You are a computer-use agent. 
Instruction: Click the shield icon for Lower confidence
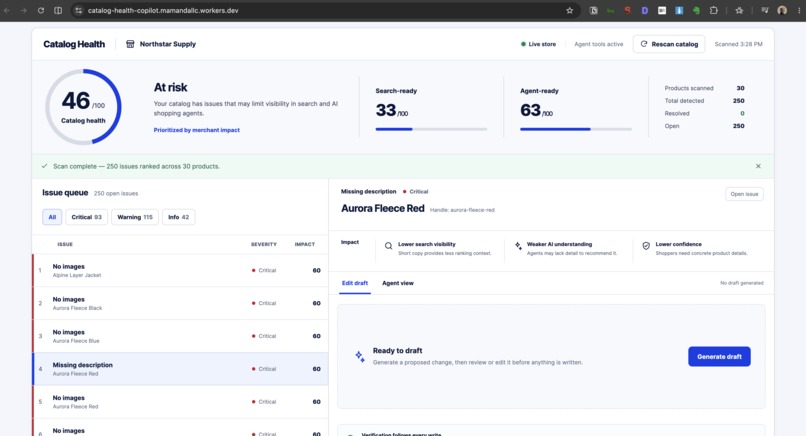646,246
